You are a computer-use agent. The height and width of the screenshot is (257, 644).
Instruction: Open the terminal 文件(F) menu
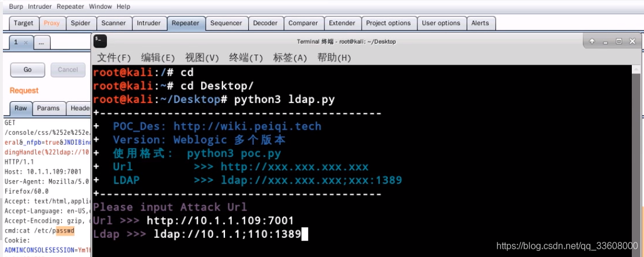point(114,58)
